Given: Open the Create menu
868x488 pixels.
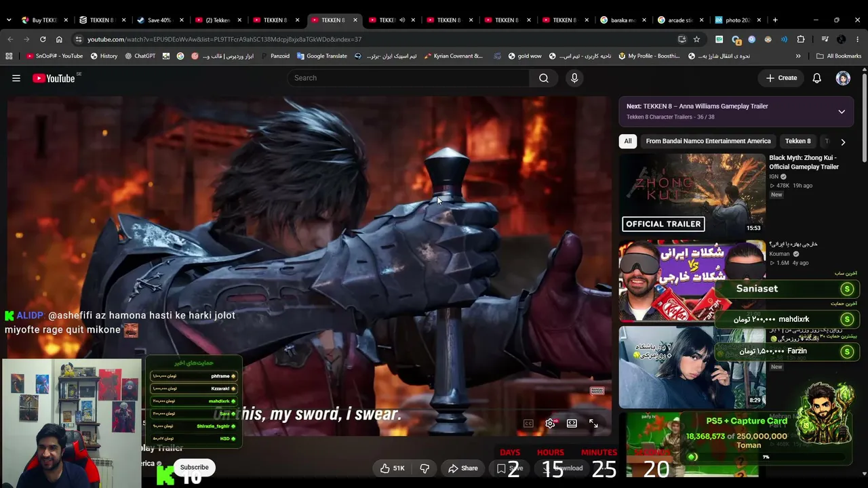Looking at the screenshot, I should (x=781, y=78).
